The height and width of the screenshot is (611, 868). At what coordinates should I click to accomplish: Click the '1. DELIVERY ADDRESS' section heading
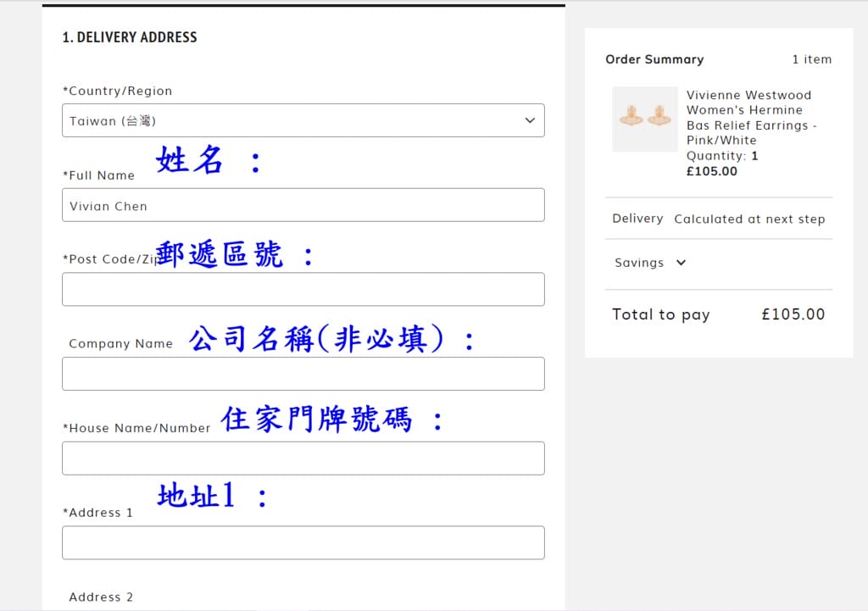click(x=130, y=37)
